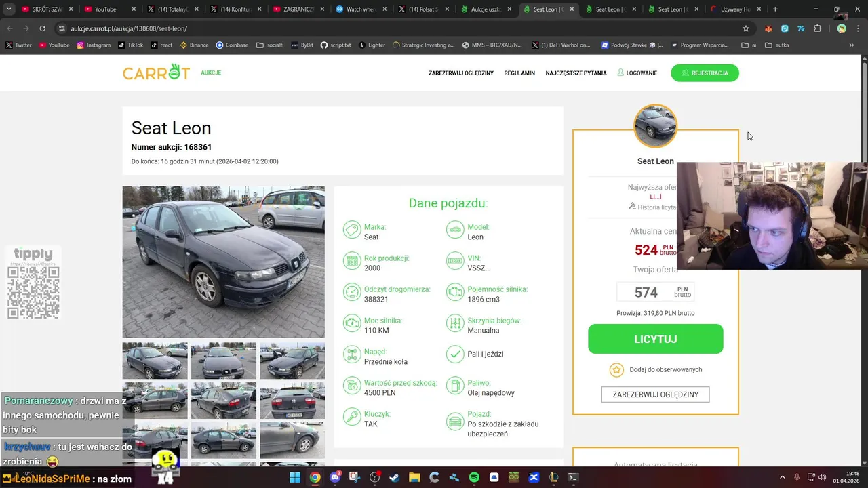The image size is (868, 488).
Task: Click the Skrzynia biegów gearbox icon
Action: (455, 323)
